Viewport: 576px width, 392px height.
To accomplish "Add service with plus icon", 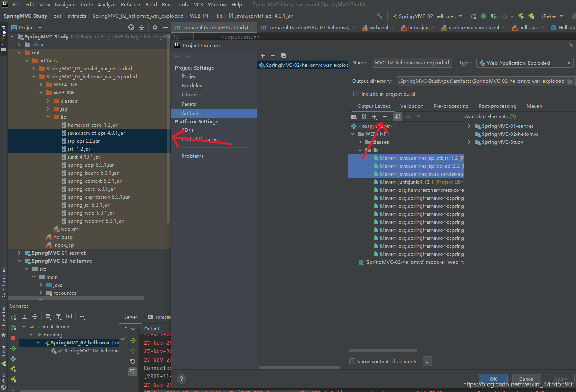I will pos(82,317).
